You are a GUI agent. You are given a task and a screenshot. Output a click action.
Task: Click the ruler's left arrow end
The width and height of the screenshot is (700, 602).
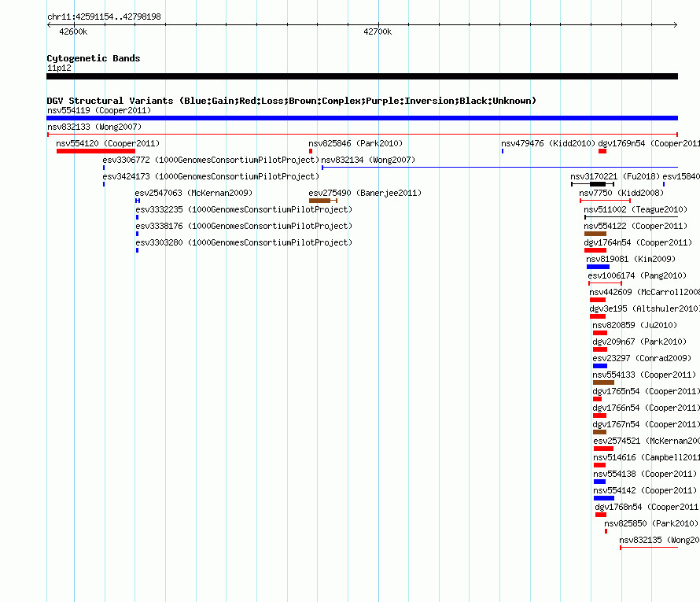coord(49,24)
